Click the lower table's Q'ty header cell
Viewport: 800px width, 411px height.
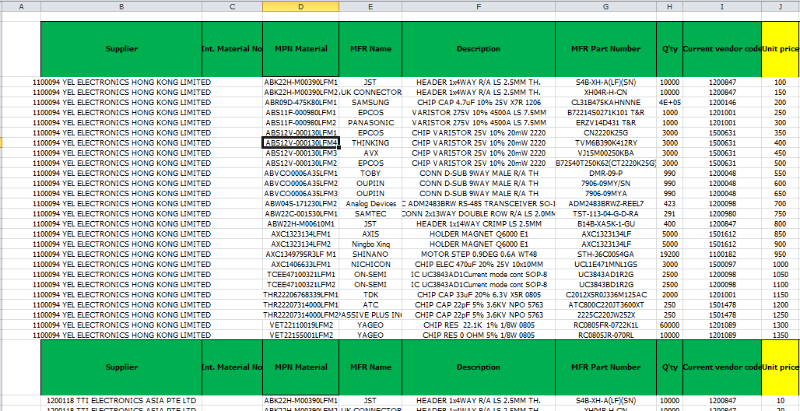point(668,367)
